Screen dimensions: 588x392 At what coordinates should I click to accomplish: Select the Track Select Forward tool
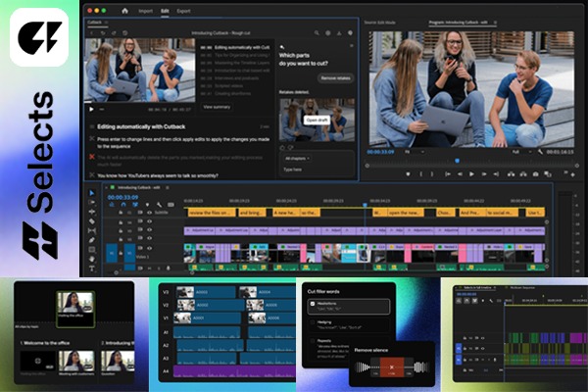pyautogui.click(x=92, y=202)
